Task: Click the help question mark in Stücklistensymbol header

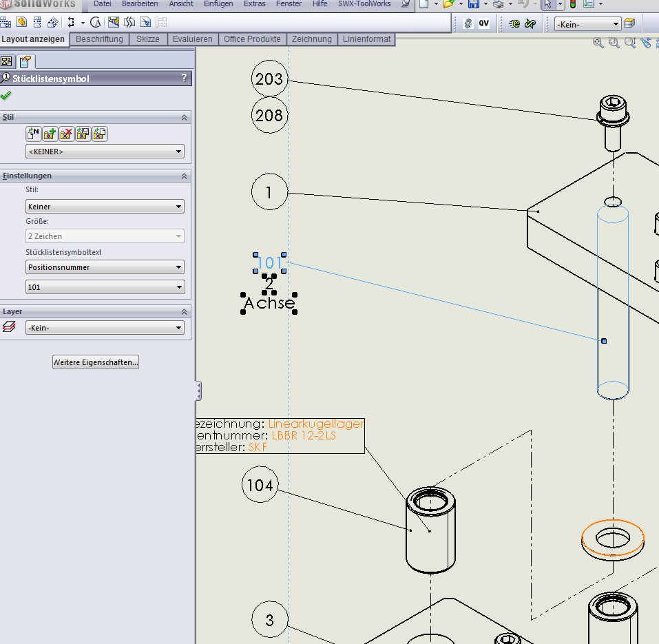Action: 184,79
